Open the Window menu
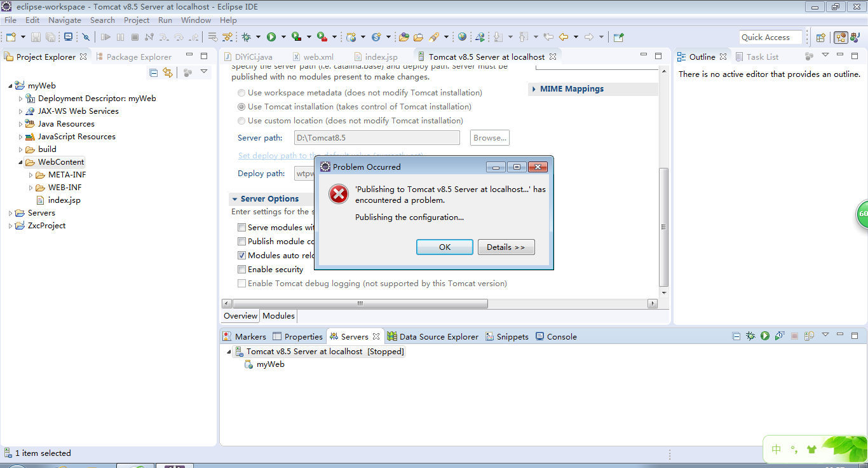 (196, 20)
